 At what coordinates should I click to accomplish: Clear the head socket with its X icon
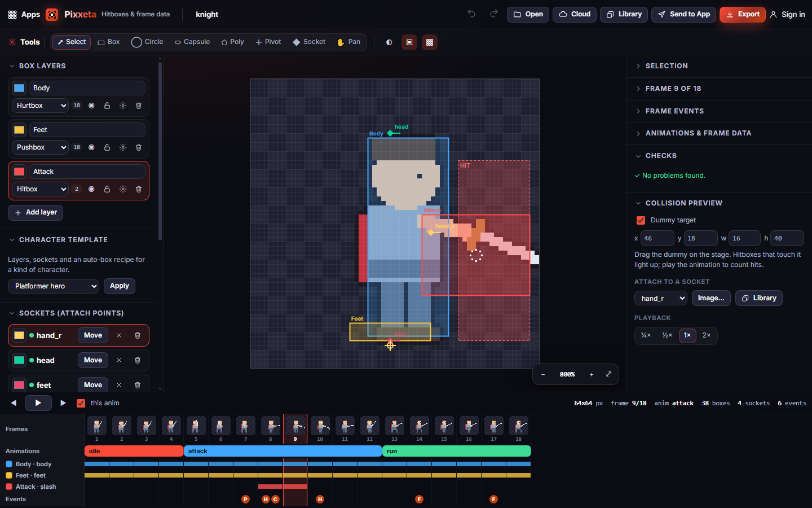(x=119, y=360)
